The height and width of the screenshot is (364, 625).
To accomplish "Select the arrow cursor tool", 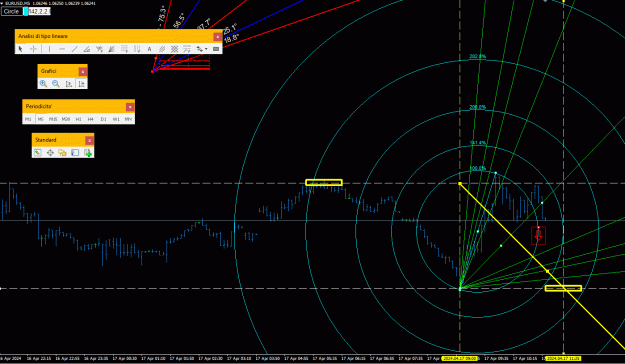I will tap(20, 49).
